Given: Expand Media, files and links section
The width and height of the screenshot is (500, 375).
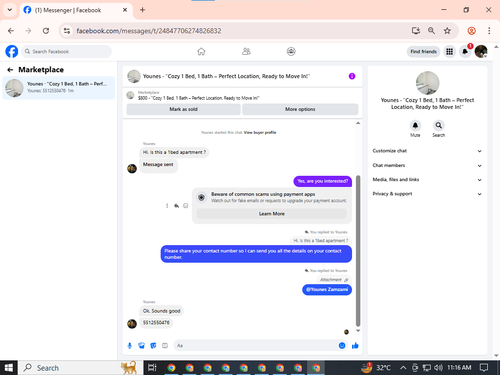Looking at the screenshot, I should pos(427,180).
